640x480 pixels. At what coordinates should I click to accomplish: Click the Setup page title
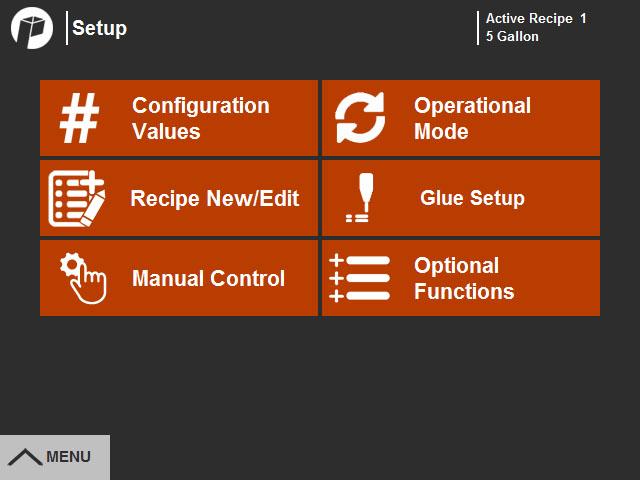[100, 28]
